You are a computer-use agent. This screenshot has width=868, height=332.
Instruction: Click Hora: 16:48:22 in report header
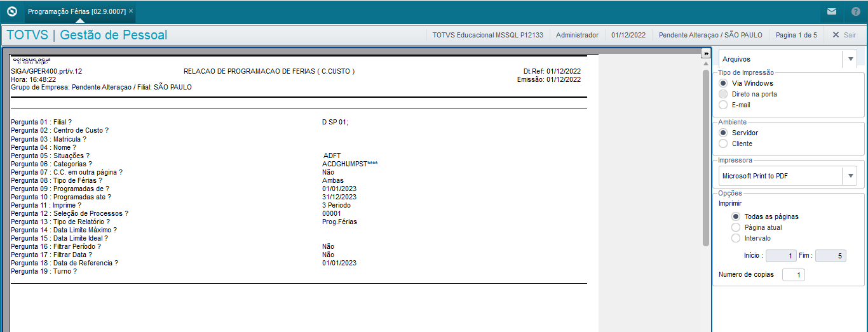click(33, 79)
